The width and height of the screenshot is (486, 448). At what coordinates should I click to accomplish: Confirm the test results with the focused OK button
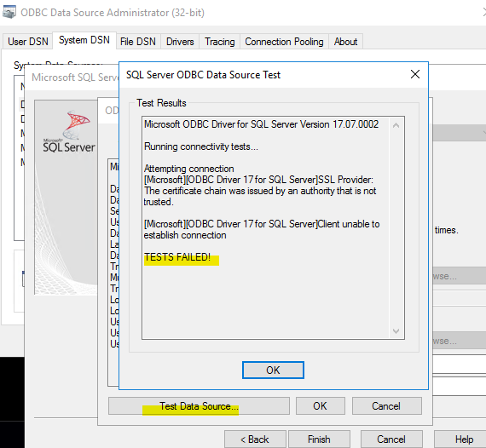[x=273, y=370]
